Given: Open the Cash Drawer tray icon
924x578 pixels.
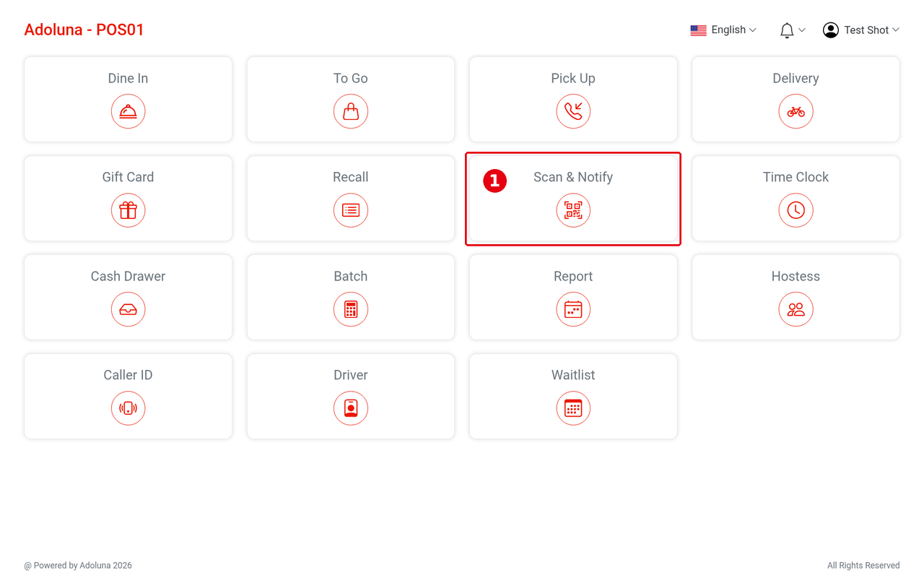Looking at the screenshot, I should (x=128, y=309).
